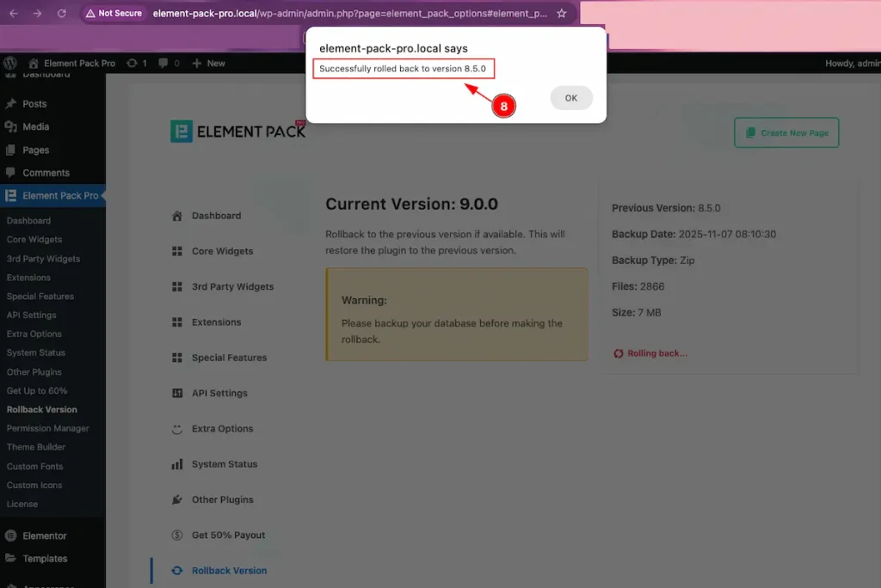Click the Not Secure site info badge
The image size is (881, 588).
[x=114, y=14]
